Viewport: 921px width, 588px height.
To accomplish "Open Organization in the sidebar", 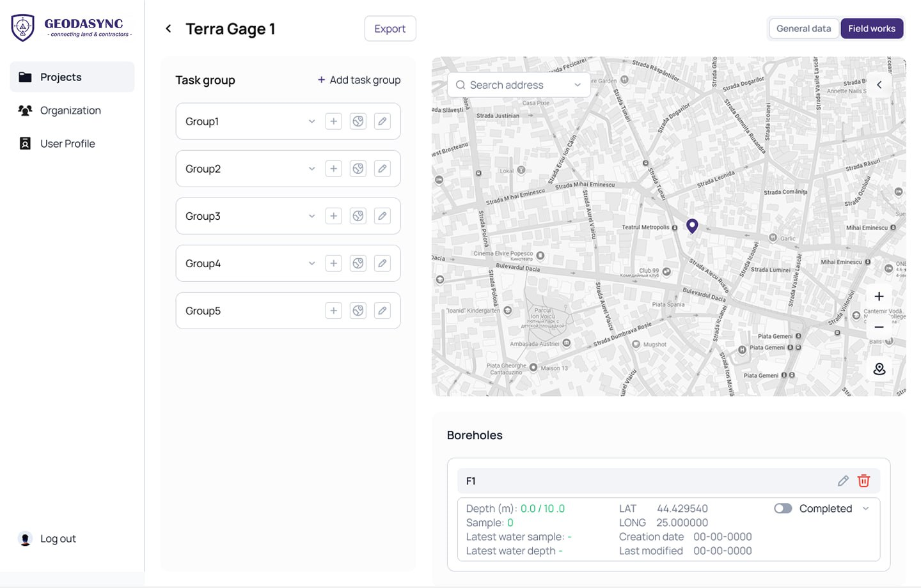I will point(70,111).
